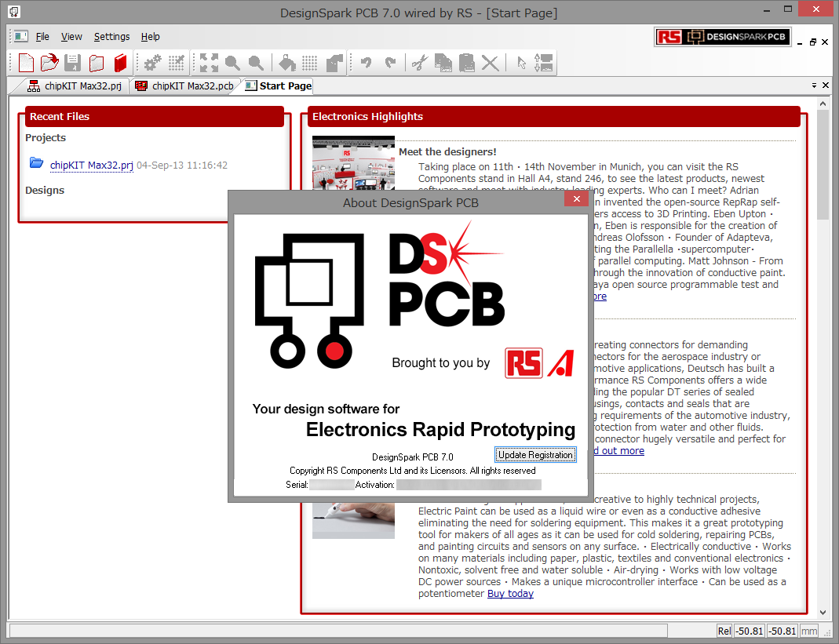The image size is (839, 644).
Task: Click the gears Design Technology icon
Action: click(x=153, y=63)
